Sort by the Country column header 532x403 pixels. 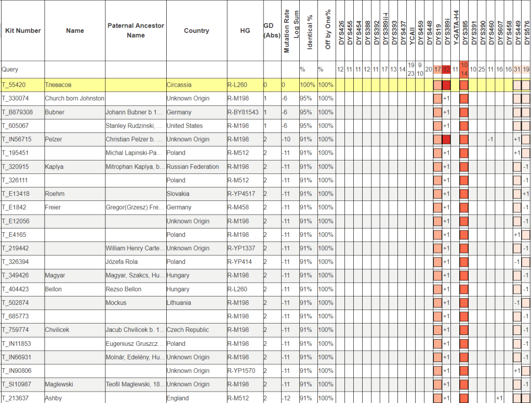coord(196,31)
